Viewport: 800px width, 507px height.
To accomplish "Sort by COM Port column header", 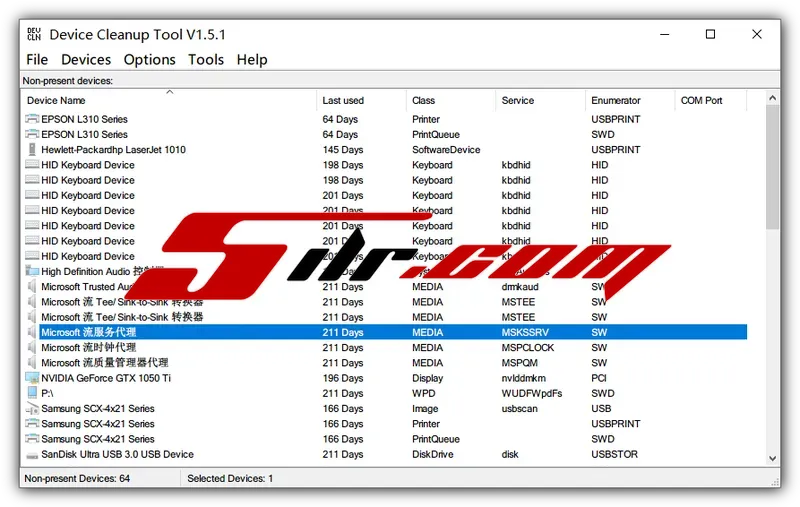I will [711, 100].
